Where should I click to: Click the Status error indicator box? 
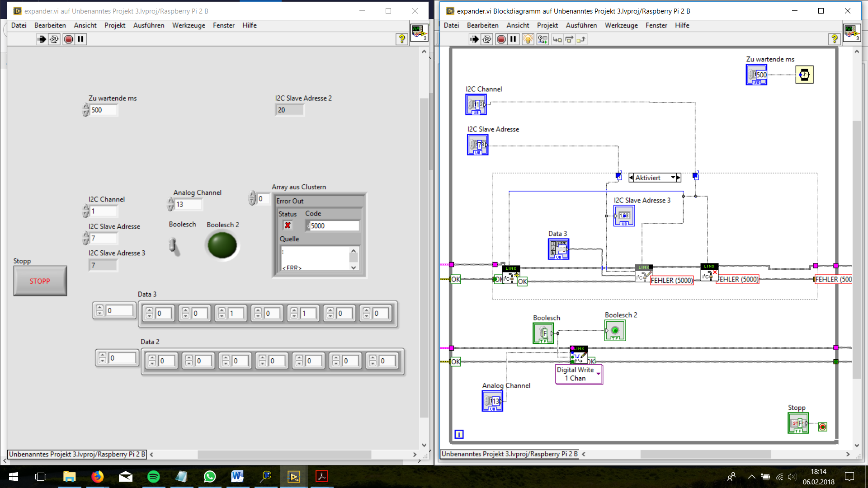tap(288, 225)
